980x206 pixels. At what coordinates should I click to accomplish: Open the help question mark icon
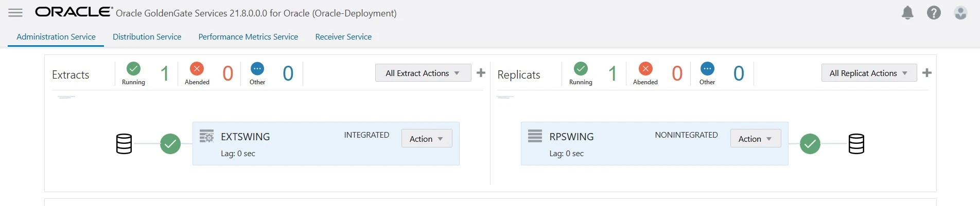tap(934, 13)
